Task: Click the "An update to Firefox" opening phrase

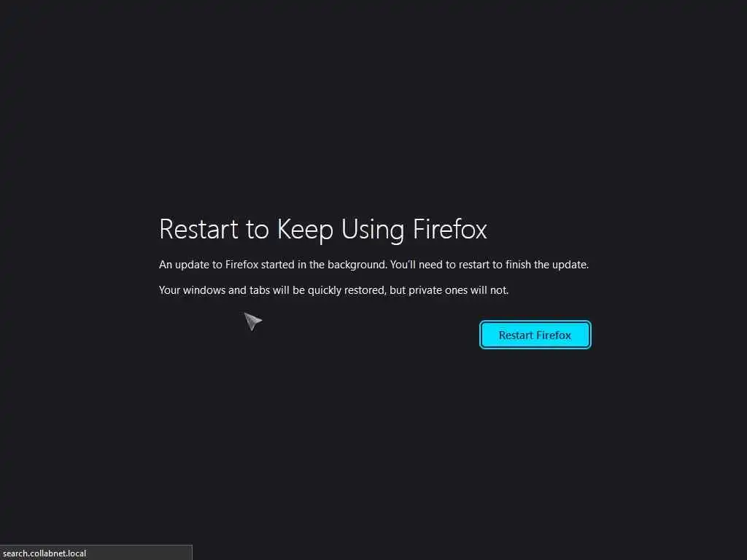Action: click(209, 265)
